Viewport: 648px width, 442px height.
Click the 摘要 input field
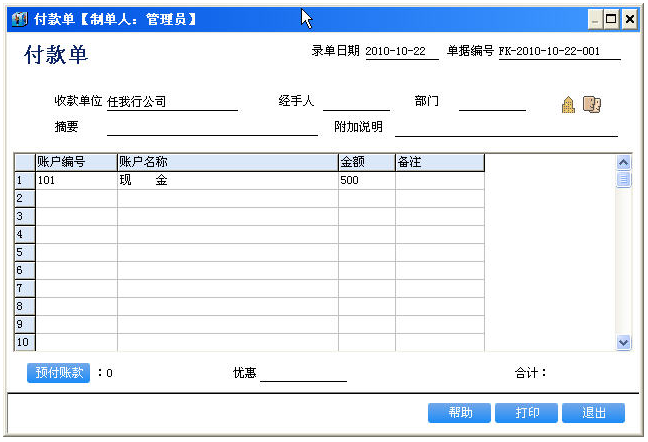[212, 127]
